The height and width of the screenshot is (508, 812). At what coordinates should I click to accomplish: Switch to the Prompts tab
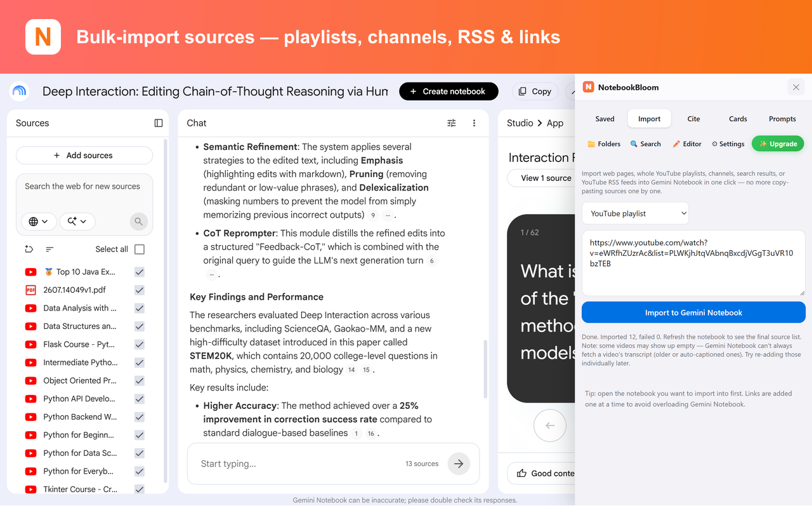[782, 119]
